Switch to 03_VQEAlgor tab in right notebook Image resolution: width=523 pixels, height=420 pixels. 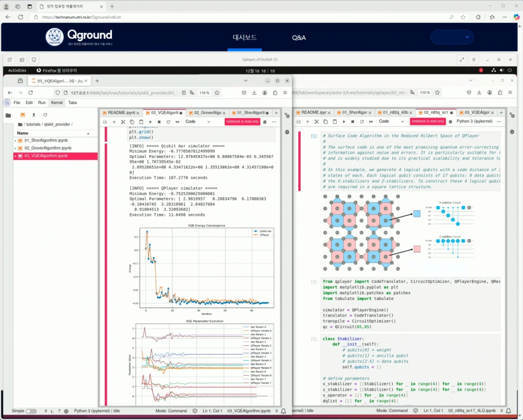pos(477,113)
